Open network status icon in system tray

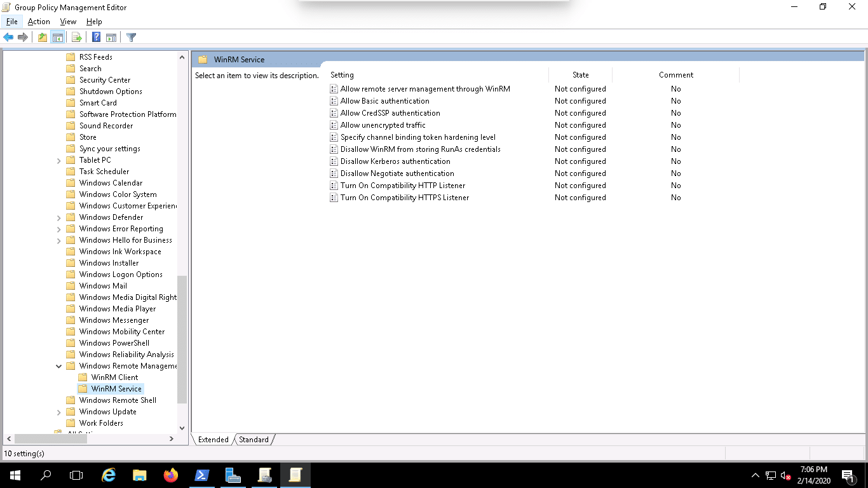click(x=771, y=475)
